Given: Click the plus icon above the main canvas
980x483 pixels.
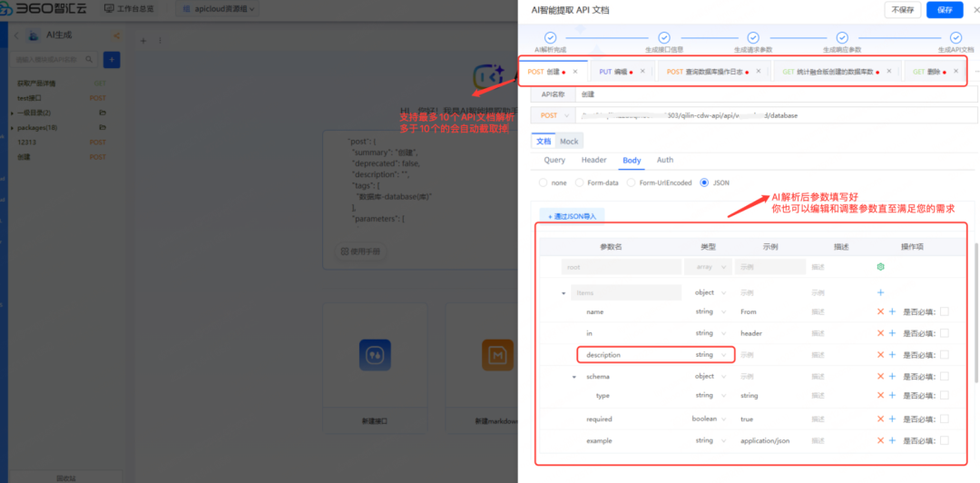Looking at the screenshot, I should [143, 41].
